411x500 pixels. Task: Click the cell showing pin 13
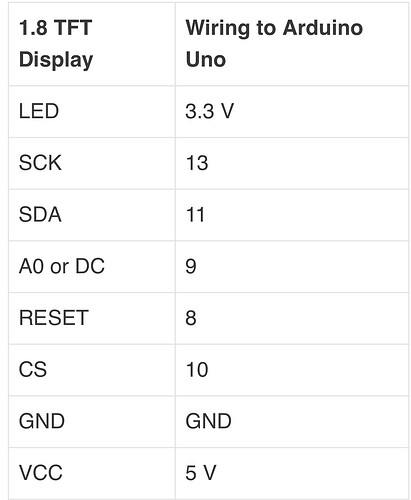tap(292, 163)
